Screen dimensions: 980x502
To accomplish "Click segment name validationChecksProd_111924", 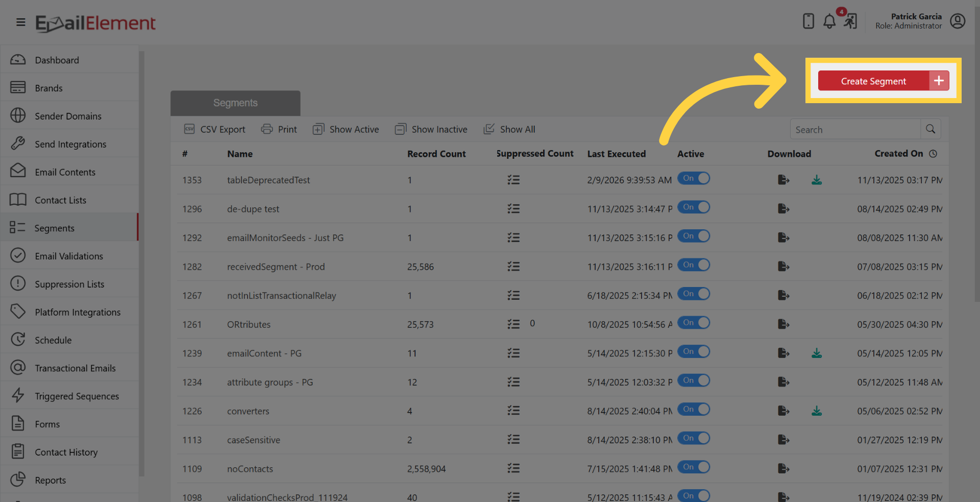I will (x=287, y=497).
